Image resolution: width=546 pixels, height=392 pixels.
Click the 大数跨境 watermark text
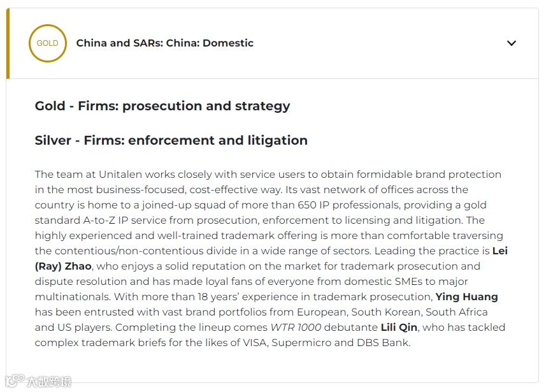coord(48,381)
